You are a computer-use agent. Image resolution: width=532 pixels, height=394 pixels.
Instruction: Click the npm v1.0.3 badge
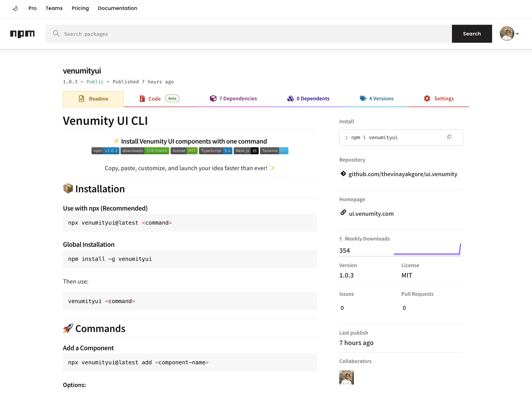105,151
